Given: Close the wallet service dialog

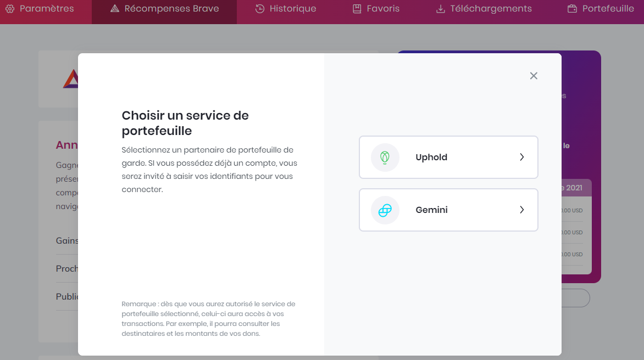Looking at the screenshot, I should click(534, 76).
